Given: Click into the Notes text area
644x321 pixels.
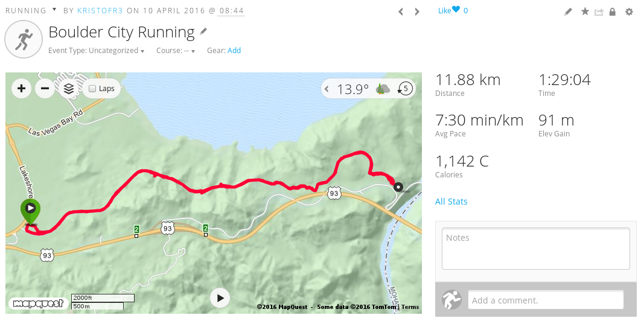Looking at the screenshot, I should pos(535,249).
